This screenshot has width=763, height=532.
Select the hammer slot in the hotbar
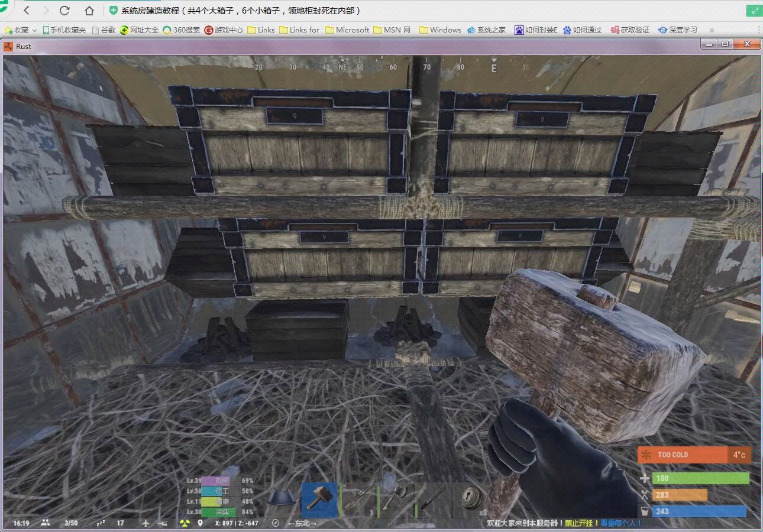(x=319, y=501)
